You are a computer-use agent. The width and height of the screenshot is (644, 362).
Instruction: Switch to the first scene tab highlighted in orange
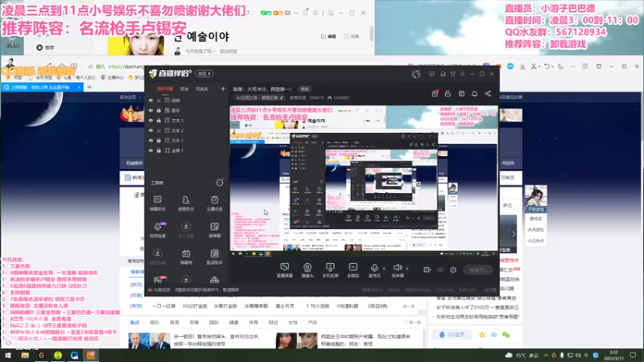(x=165, y=88)
